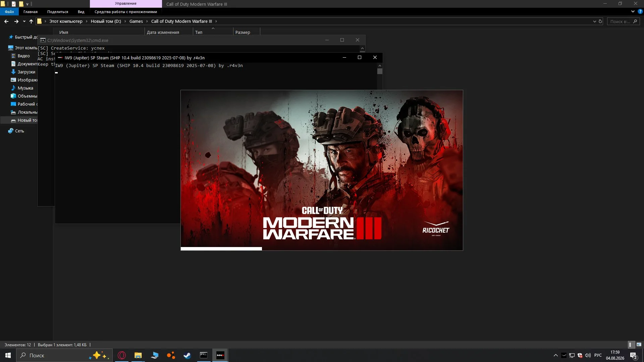Click into the Explorer search field
The height and width of the screenshot is (362, 644).
(x=623, y=21)
